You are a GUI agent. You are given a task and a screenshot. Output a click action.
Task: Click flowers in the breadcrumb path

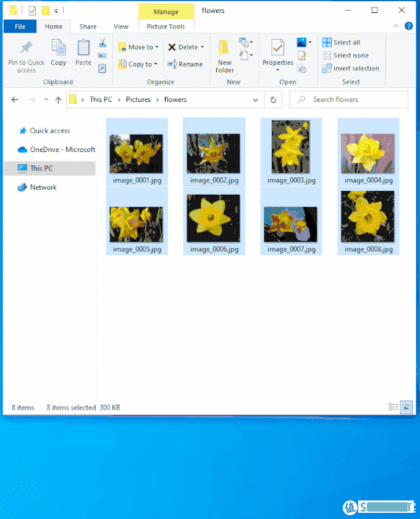tap(175, 99)
